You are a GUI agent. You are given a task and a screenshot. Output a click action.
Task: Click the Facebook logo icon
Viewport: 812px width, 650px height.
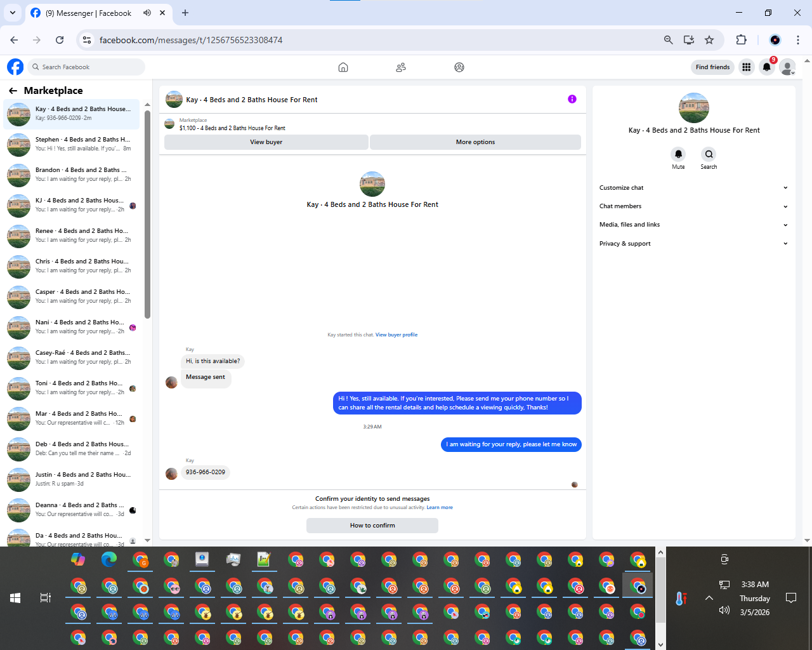[15, 67]
